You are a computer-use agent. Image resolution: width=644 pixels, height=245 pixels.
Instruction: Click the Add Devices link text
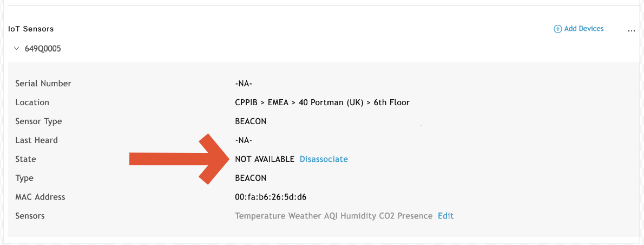click(584, 29)
